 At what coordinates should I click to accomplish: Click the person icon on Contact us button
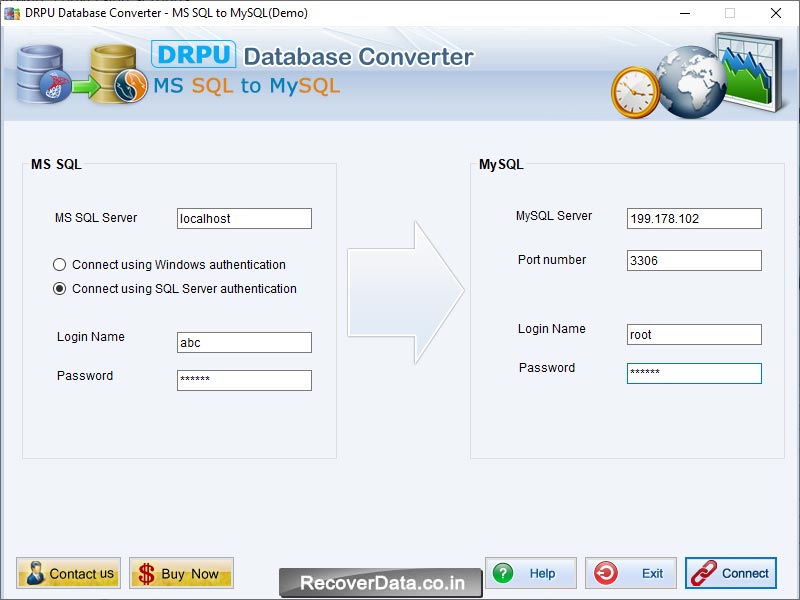point(33,573)
